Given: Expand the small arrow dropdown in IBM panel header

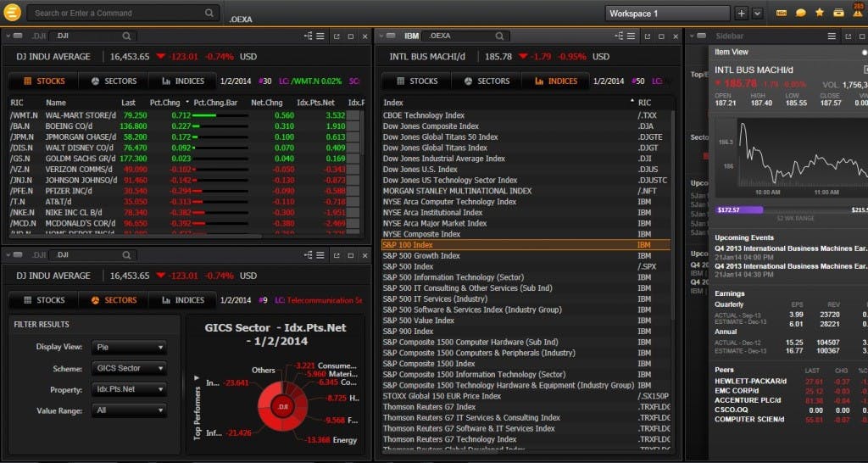Looking at the screenshot, I should [x=381, y=36].
